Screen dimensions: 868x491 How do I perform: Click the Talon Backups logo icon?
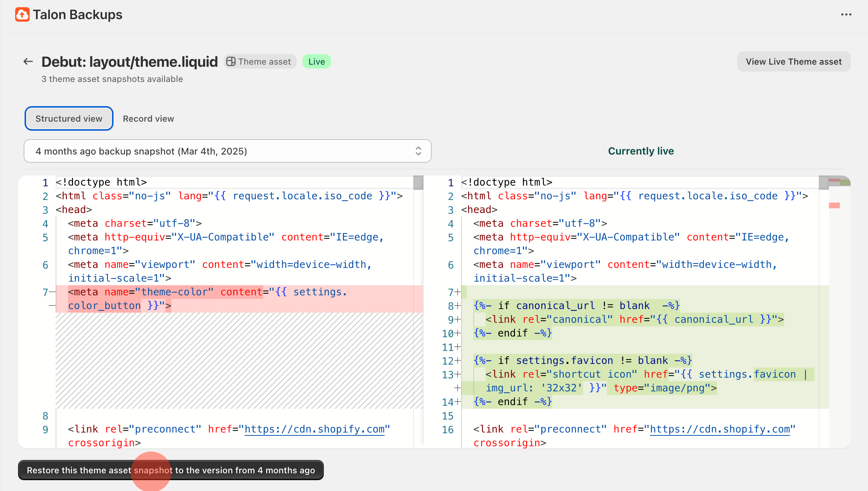(22, 15)
